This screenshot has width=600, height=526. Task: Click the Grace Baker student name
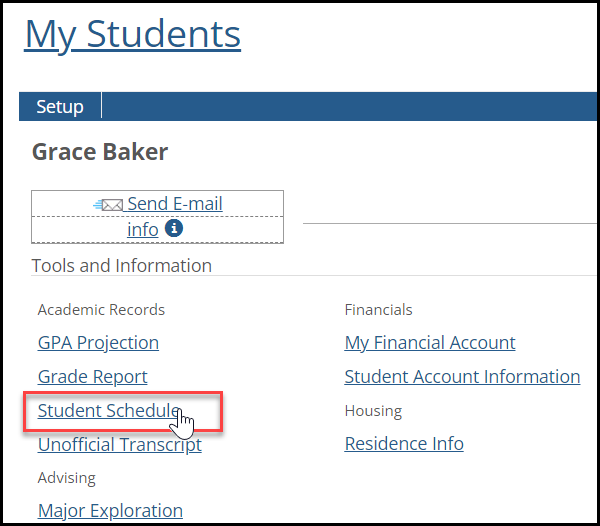100,152
